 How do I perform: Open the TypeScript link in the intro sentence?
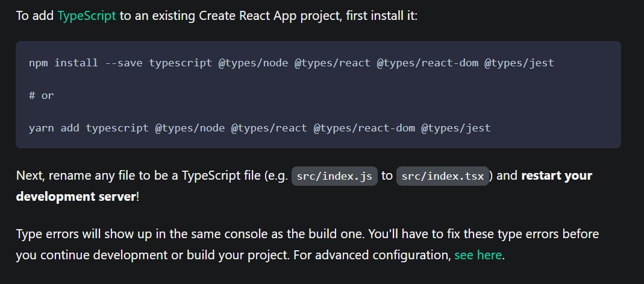click(86, 16)
